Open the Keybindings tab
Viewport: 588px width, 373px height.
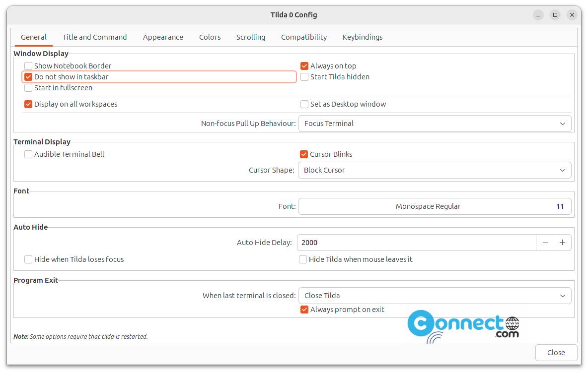click(x=362, y=37)
